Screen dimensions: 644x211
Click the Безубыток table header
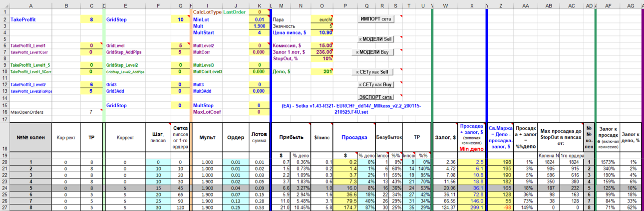click(389, 137)
